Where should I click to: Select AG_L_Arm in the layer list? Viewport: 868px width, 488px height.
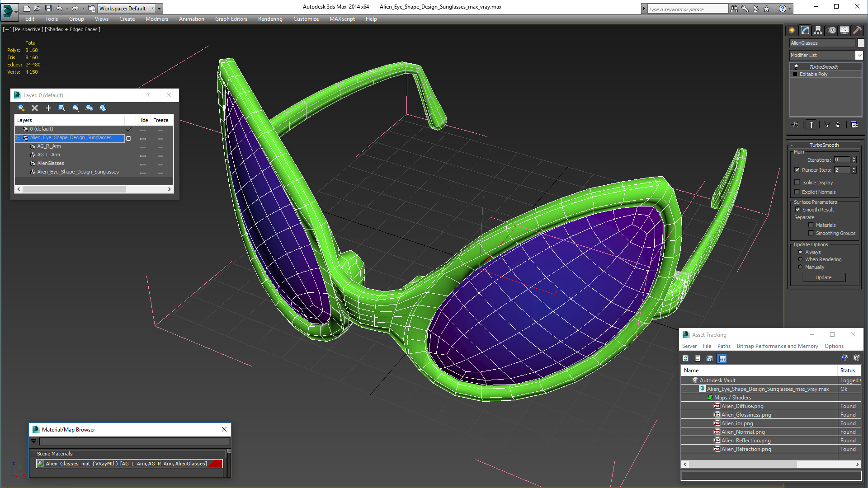click(x=48, y=155)
